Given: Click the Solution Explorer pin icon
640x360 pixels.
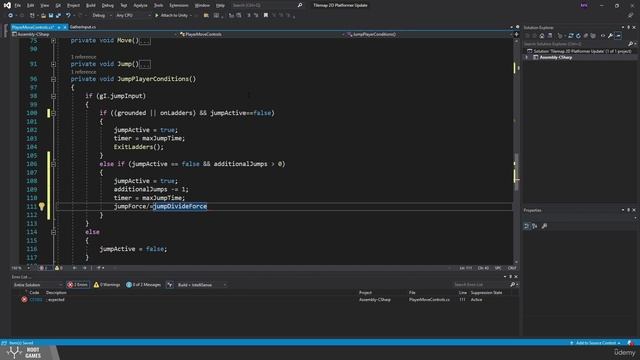Looking at the screenshot, I should 629,27.
